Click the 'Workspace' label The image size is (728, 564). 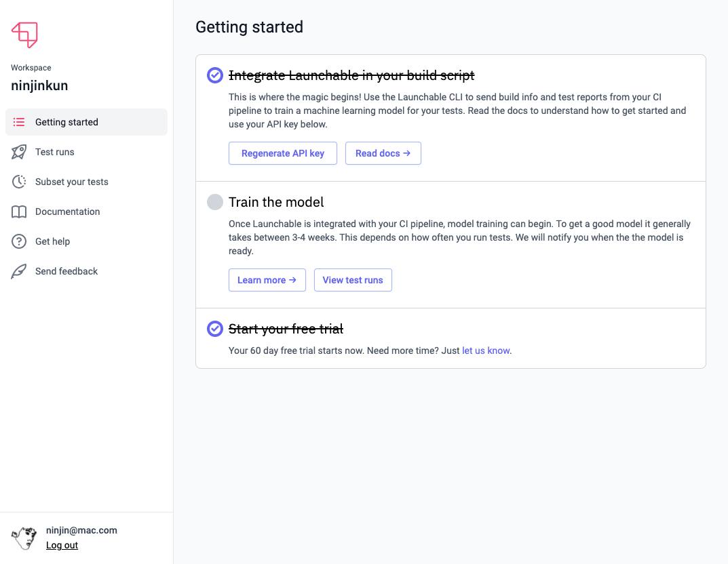point(31,68)
